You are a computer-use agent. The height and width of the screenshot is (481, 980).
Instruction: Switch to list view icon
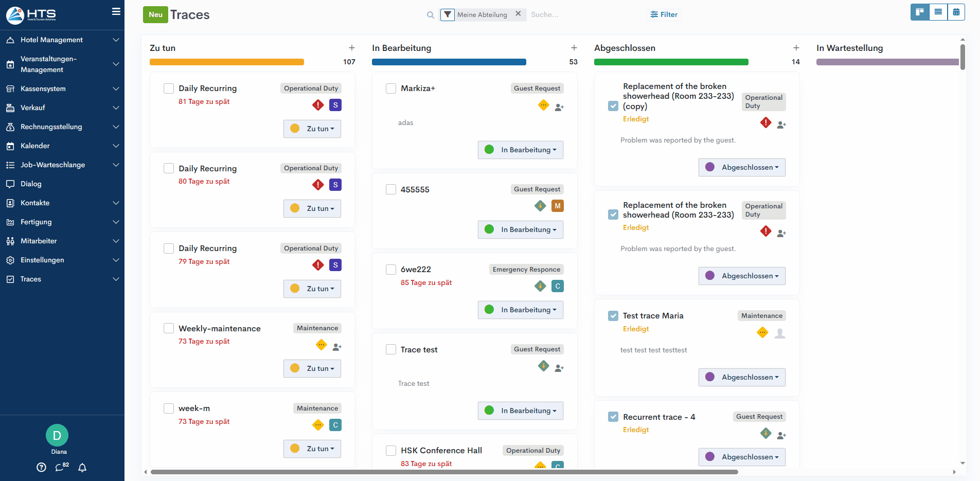pos(938,12)
